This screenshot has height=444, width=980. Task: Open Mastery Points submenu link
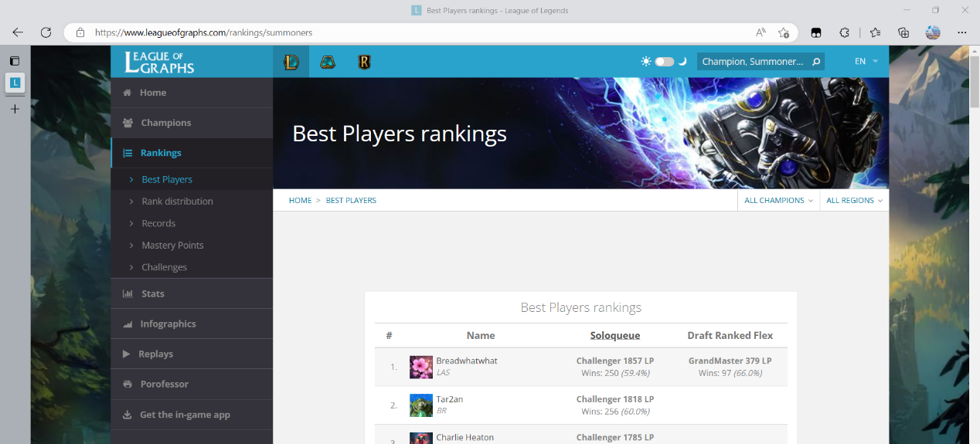pyautogui.click(x=172, y=246)
